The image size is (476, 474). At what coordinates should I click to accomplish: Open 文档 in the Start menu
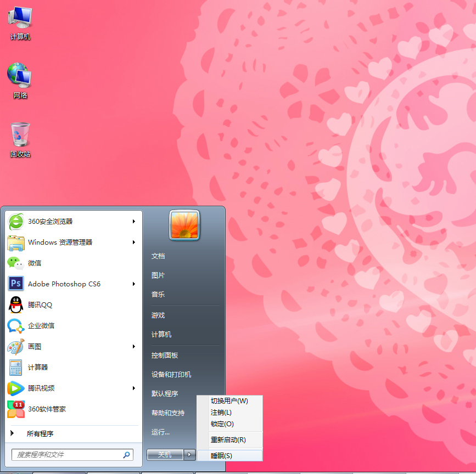pos(158,256)
